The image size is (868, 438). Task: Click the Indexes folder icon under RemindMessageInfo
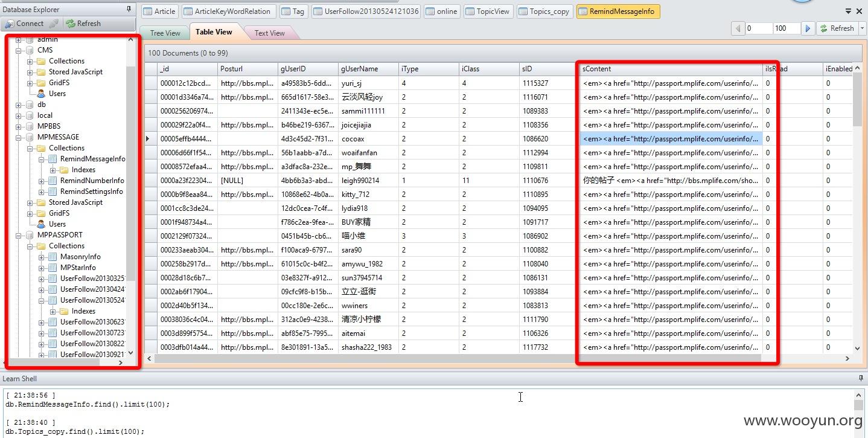64,170
